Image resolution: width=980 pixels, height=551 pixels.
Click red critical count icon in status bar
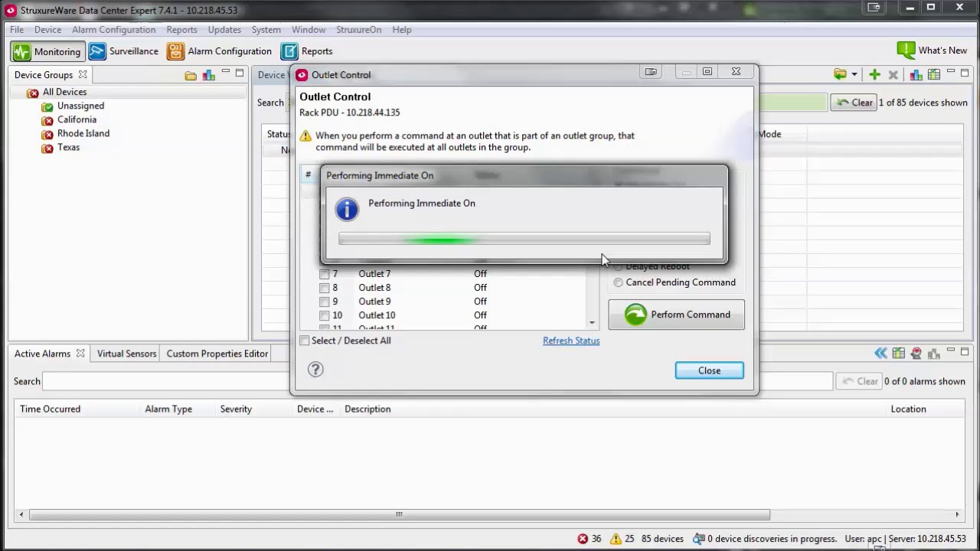pyautogui.click(x=583, y=539)
